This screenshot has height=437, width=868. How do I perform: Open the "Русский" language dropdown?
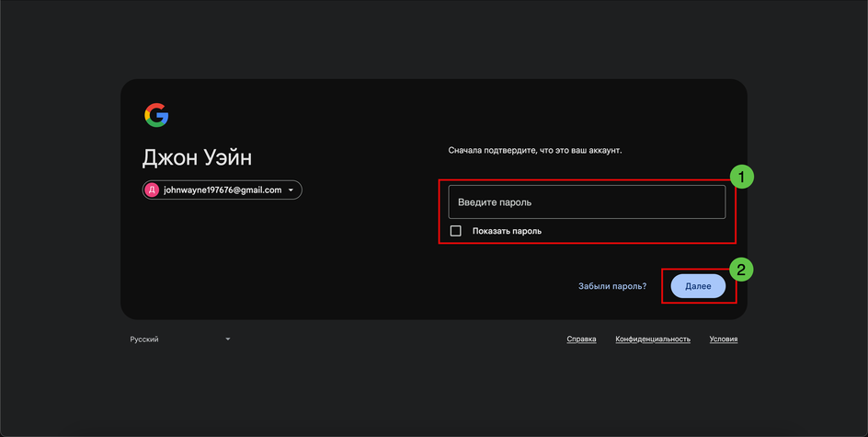pos(180,339)
